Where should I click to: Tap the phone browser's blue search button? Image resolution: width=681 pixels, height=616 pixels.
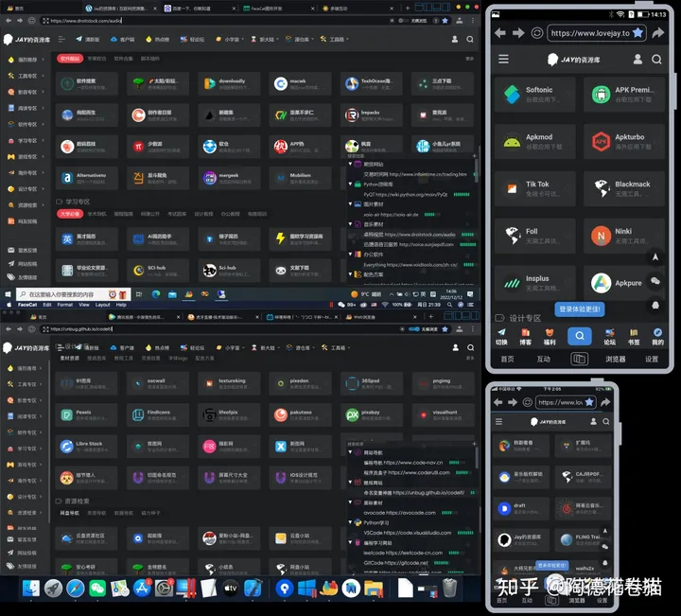click(579, 336)
